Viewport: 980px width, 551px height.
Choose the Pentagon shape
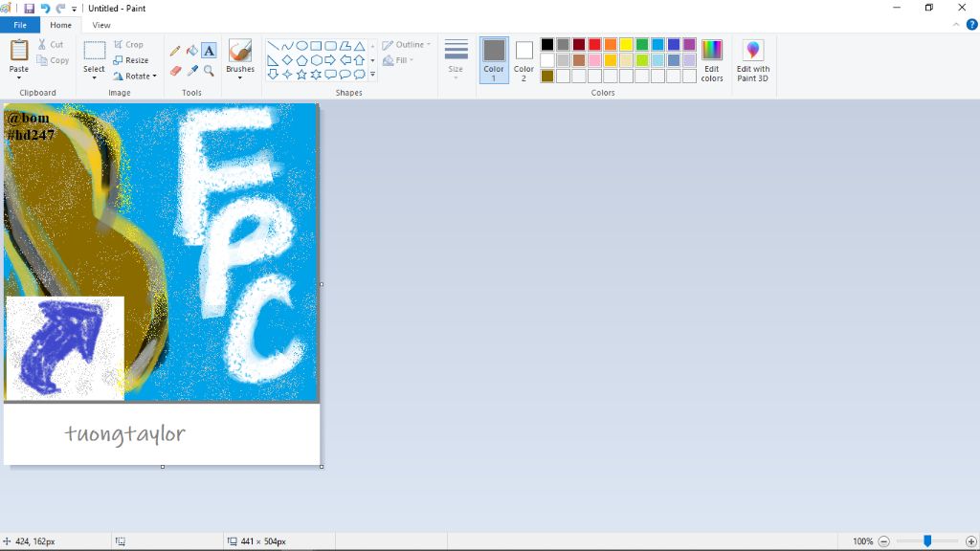(x=301, y=60)
